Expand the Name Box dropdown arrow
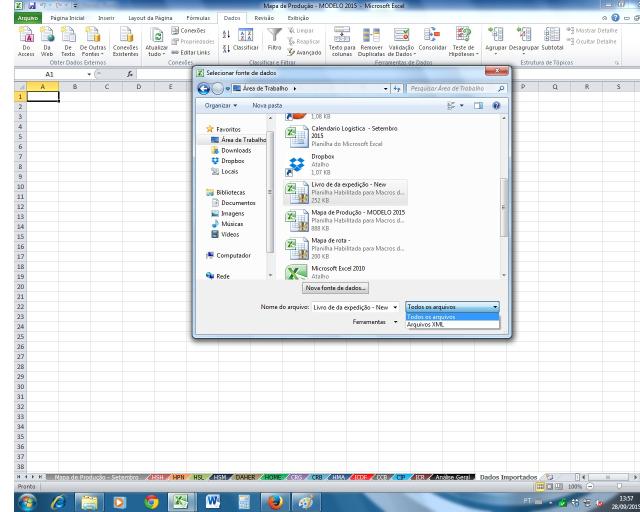Viewport: 640px width, 512px height. click(x=89, y=74)
